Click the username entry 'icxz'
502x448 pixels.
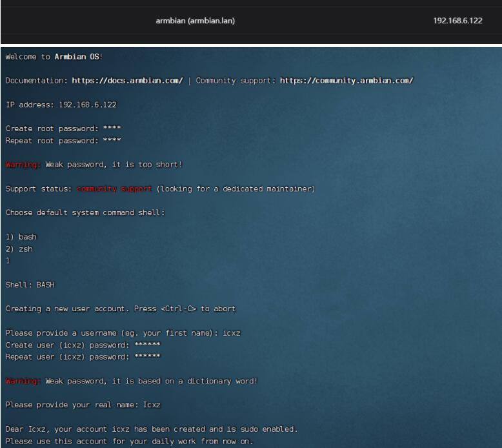point(232,333)
